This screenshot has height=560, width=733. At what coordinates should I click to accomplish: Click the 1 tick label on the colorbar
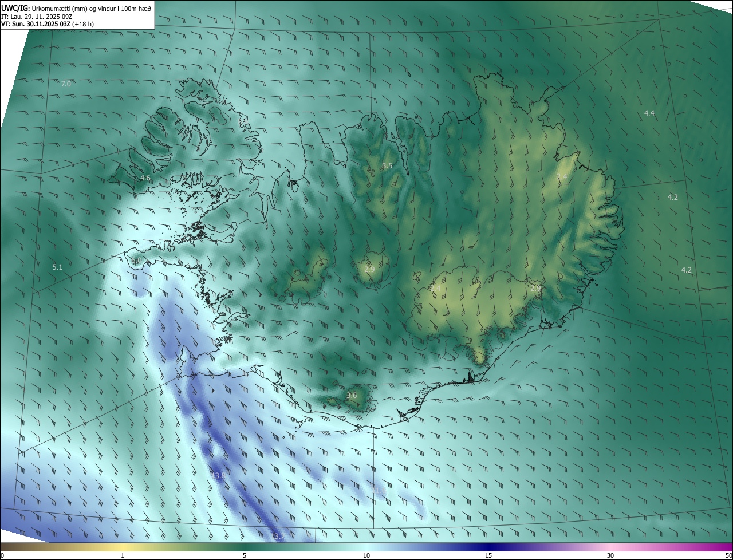click(123, 555)
